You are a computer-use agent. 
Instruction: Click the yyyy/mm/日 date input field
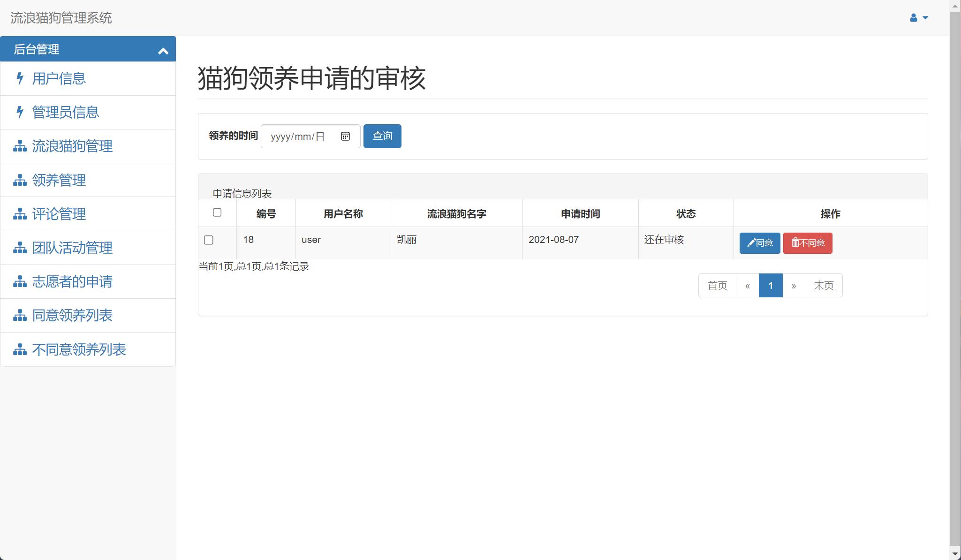[x=300, y=136]
